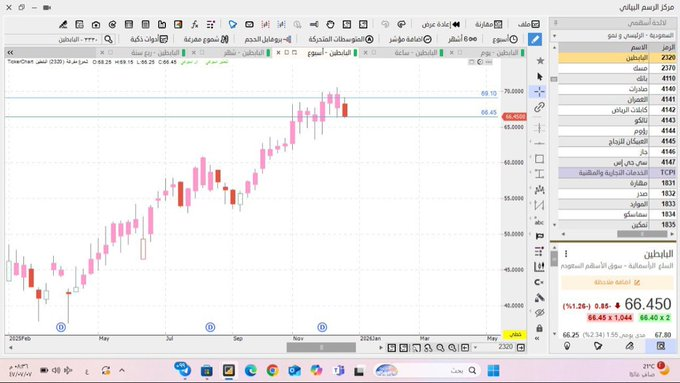Click the eraser/paint tool in sidebar
680x383 pixels.
click(539, 298)
